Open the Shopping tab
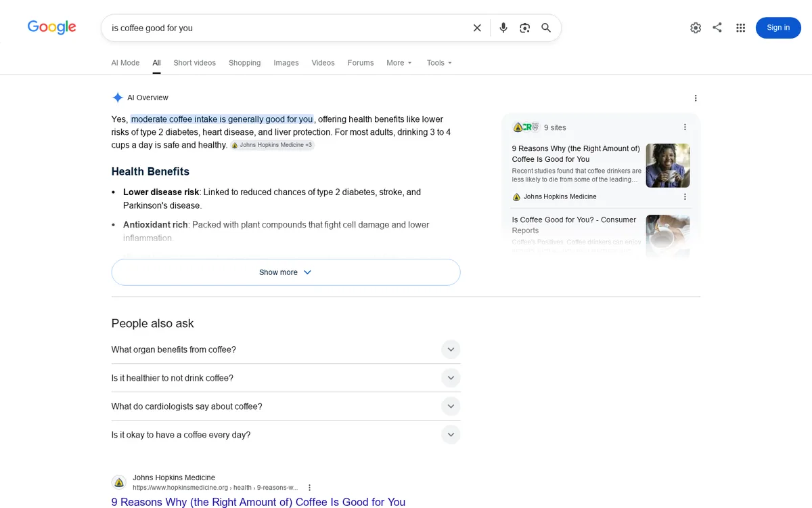Viewport: 812px width, 508px height. (x=244, y=63)
